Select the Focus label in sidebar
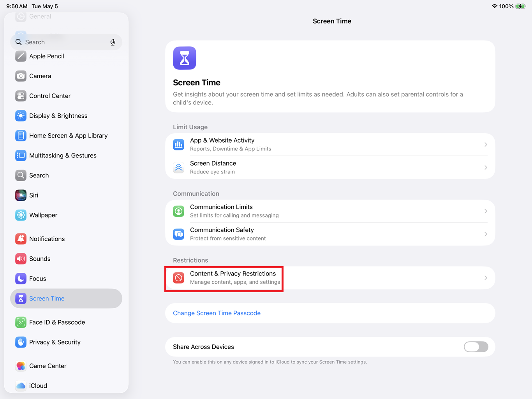This screenshot has width=532, height=399. click(x=38, y=279)
